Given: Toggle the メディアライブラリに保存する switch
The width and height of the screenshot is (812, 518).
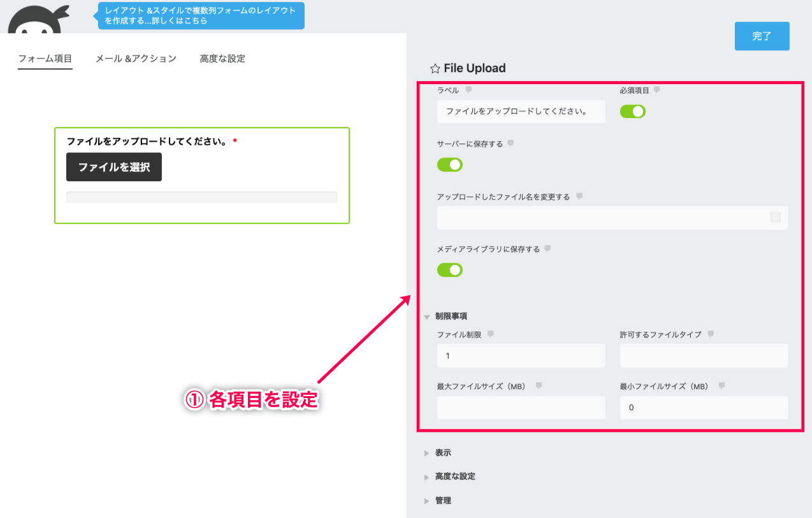Looking at the screenshot, I should pos(449,270).
